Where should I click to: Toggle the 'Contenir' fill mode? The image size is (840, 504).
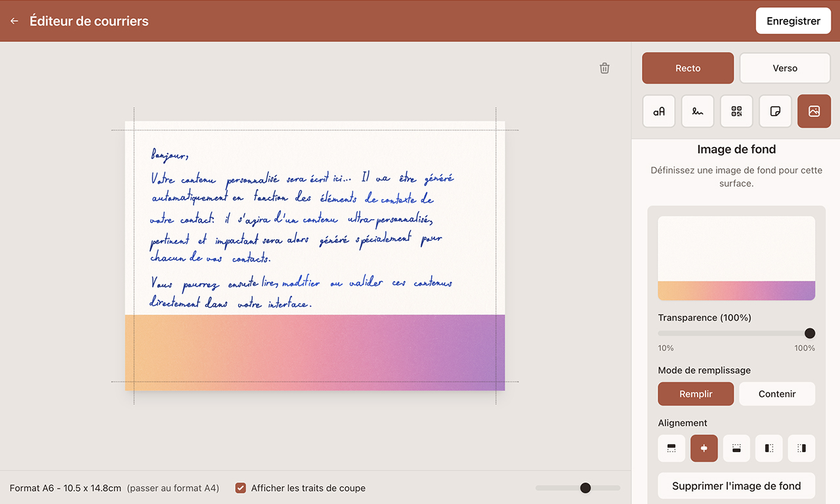point(777,394)
